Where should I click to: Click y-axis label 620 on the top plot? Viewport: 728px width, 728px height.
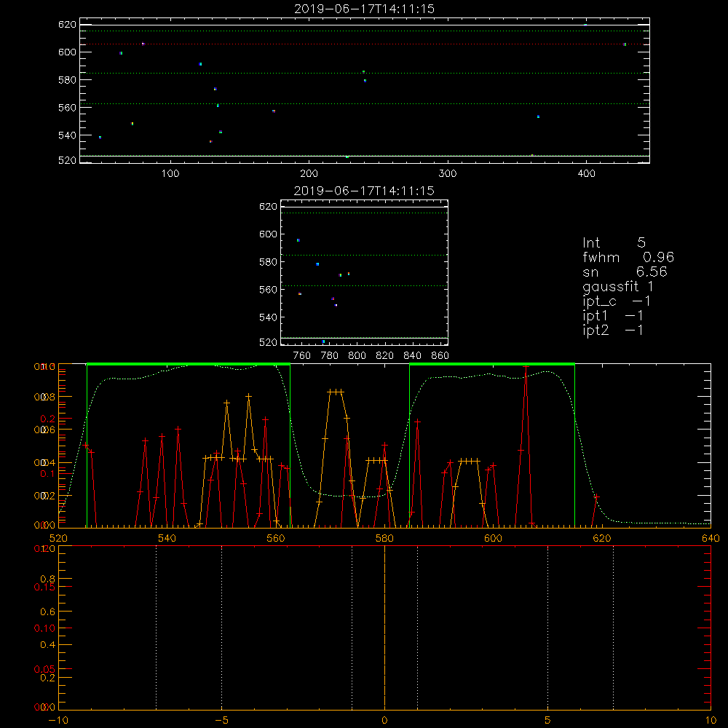point(67,24)
